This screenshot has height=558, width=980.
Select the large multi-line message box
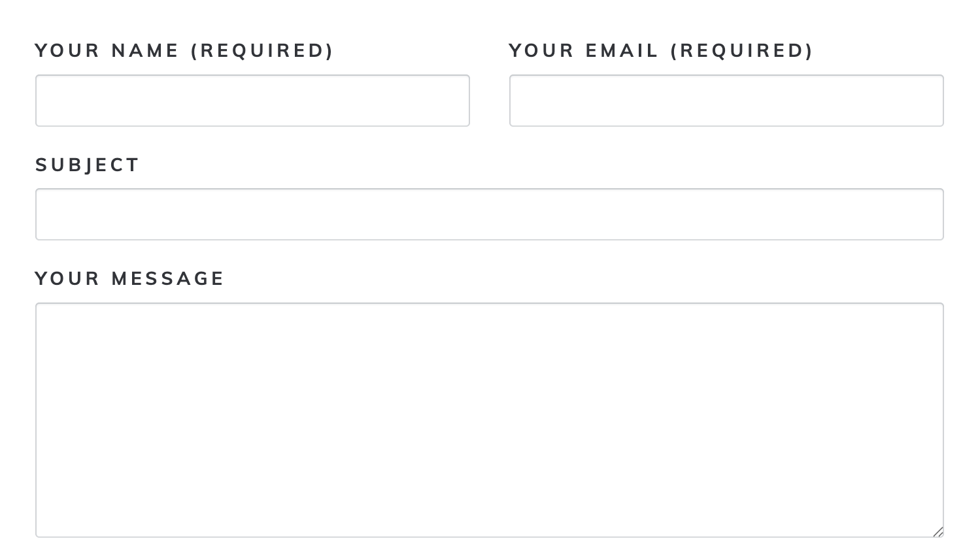489,419
